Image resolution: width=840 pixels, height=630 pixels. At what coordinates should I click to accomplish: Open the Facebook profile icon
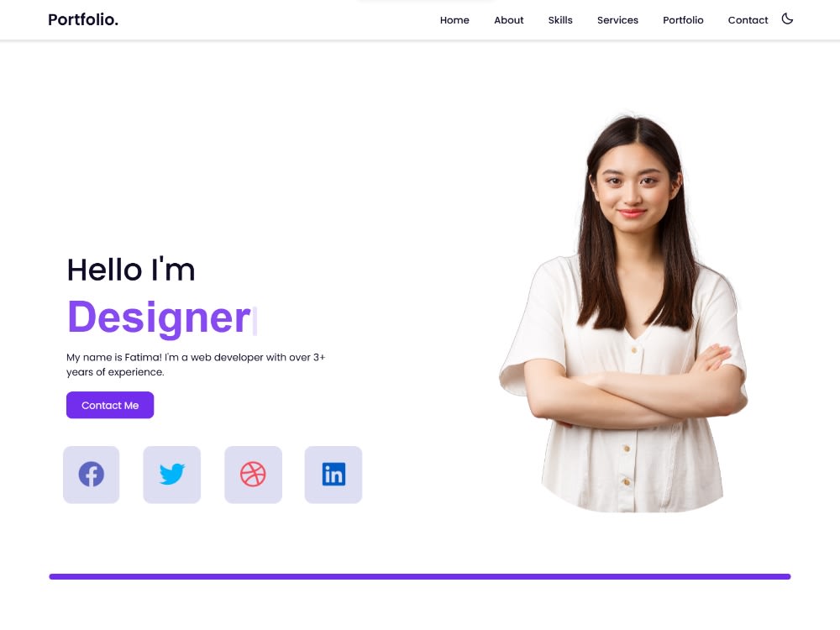91,475
